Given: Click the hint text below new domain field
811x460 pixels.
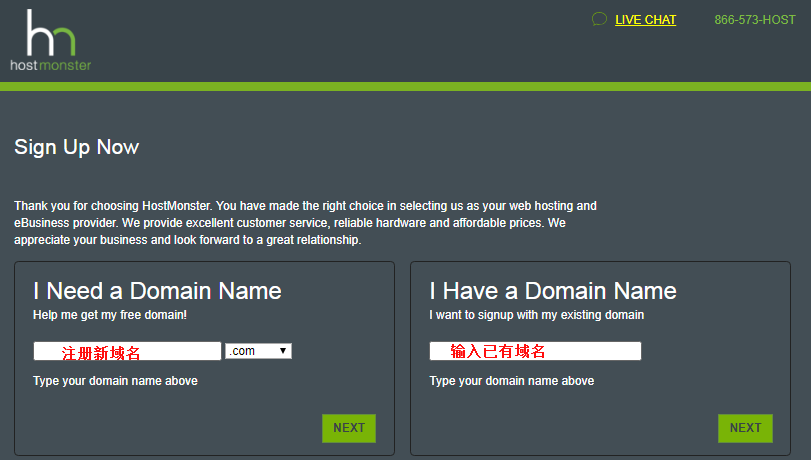Looking at the screenshot, I should tap(115, 381).
